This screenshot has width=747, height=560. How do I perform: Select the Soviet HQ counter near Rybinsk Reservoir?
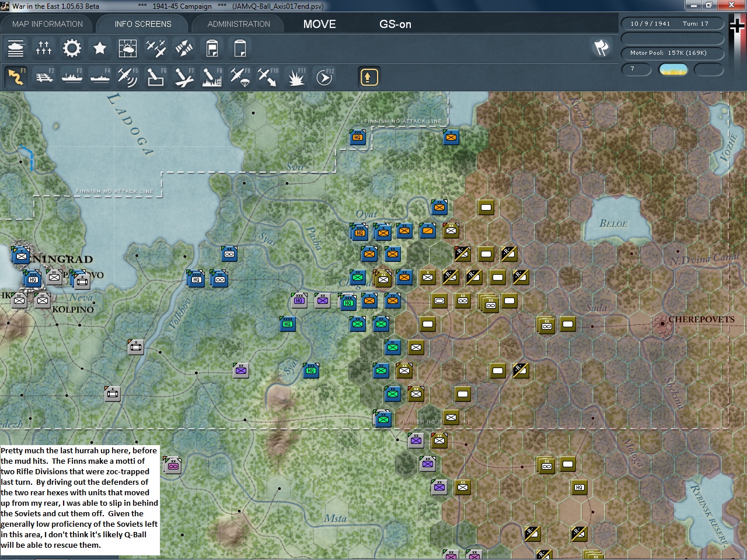[x=579, y=487]
